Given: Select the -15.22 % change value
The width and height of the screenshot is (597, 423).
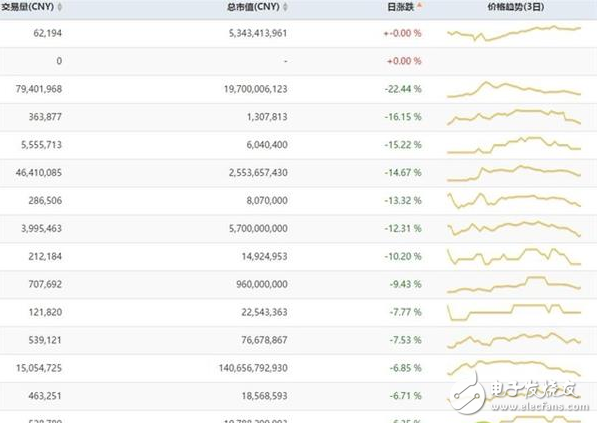Looking at the screenshot, I should pos(403,145).
